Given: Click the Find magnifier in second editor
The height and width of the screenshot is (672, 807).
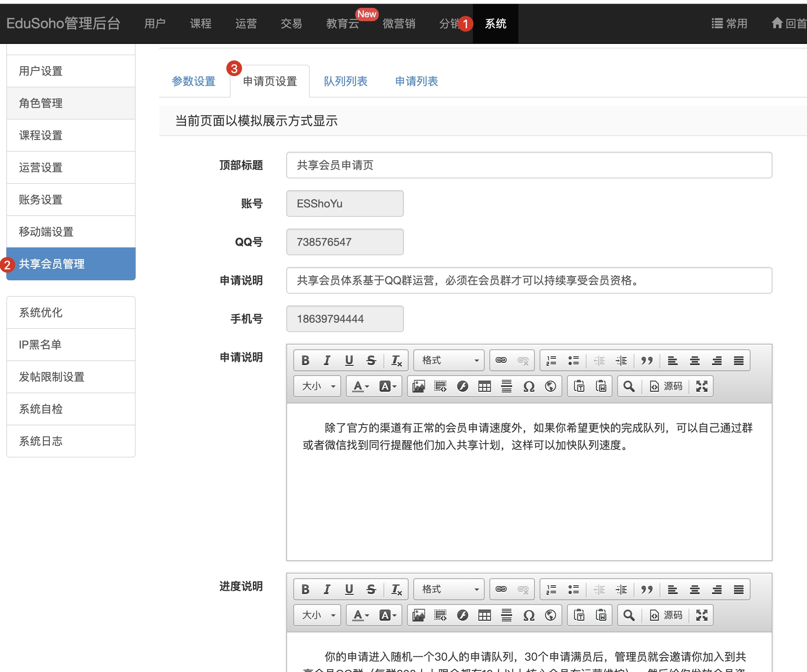Looking at the screenshot, I should coord(629,615).
